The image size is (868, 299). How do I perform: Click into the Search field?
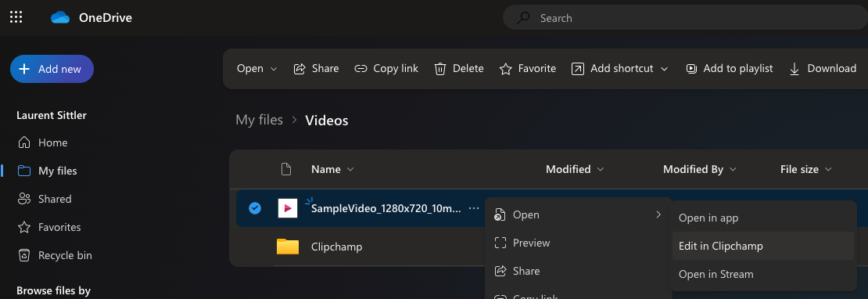coord(685,18)
